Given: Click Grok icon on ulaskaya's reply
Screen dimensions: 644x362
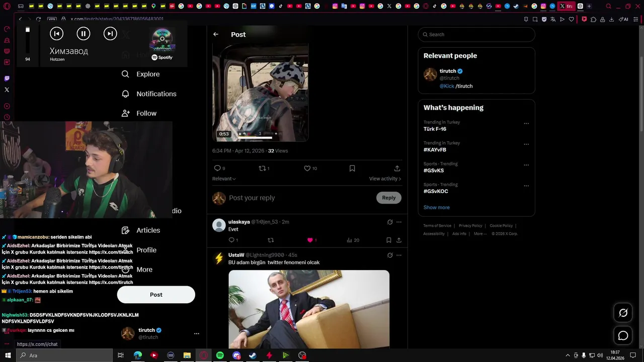Looking at the screenshot, I should [x=390, y=222].
